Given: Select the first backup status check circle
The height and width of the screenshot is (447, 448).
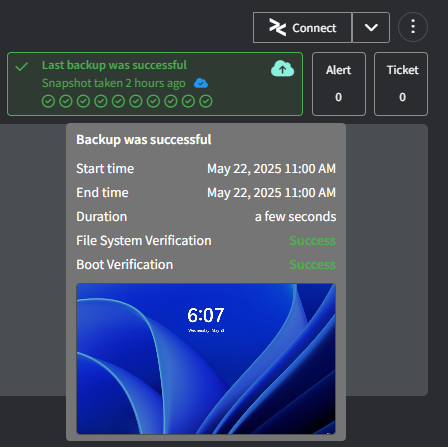Looking at the screenshot, I should click(48, 101).
